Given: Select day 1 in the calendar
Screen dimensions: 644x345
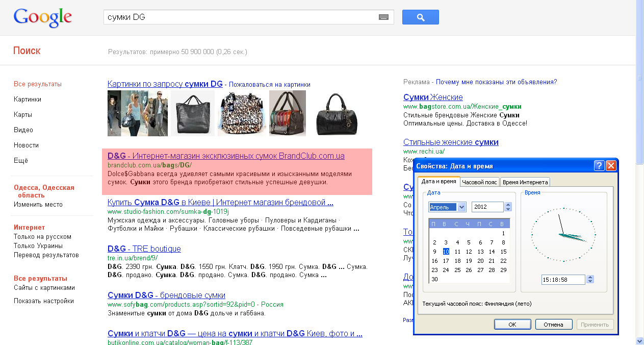Looking at the screenshot, I should click(x=503, y=233).
